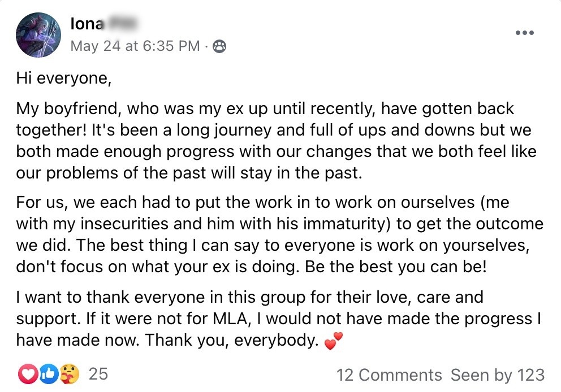Click the blue thumbs-up Like reaction icon
The image size is (561, 392).
click(x=49, y=374)
